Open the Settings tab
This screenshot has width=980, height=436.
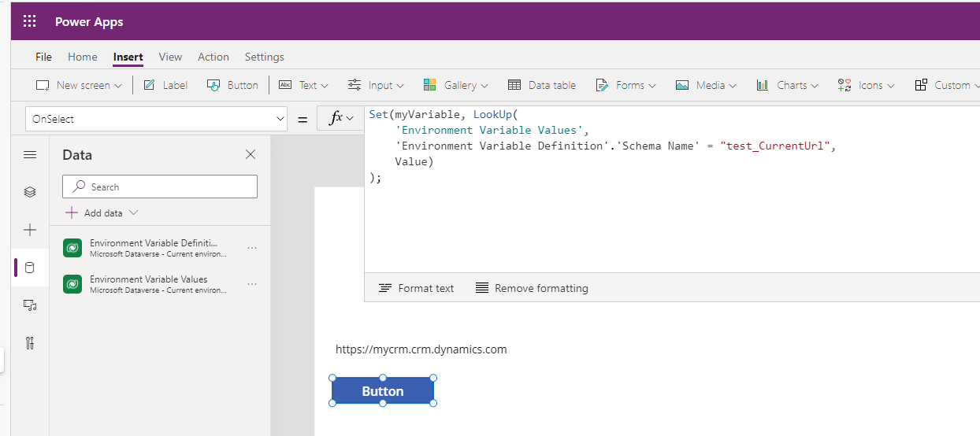click(x=265, y=57)
